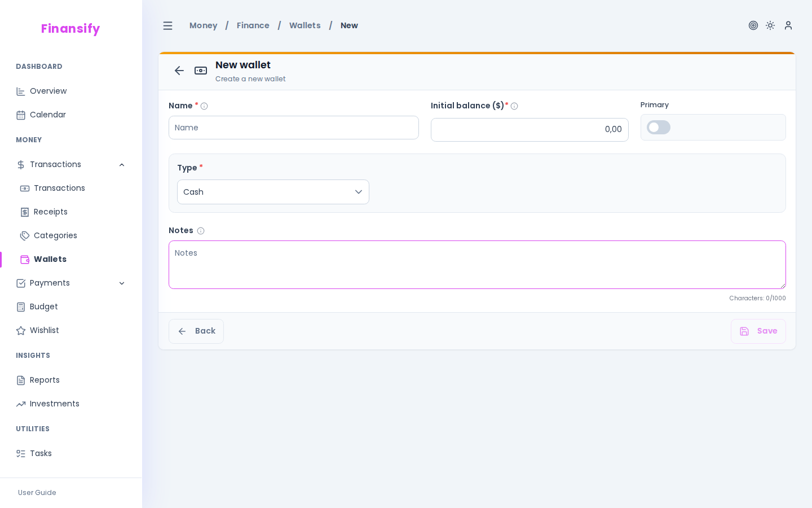Image resolution: width=812 pixels, height=508 pixels.
Task: Click the info tooltip next to Notes
Action: 201,231
